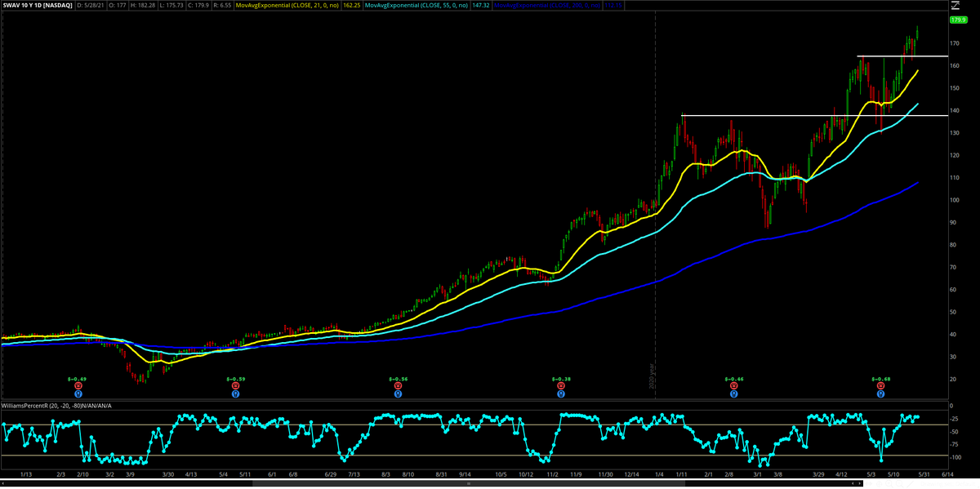Click the 6/14 date axis label
Screen dimensions: 980x489
[x=947, y=473]
